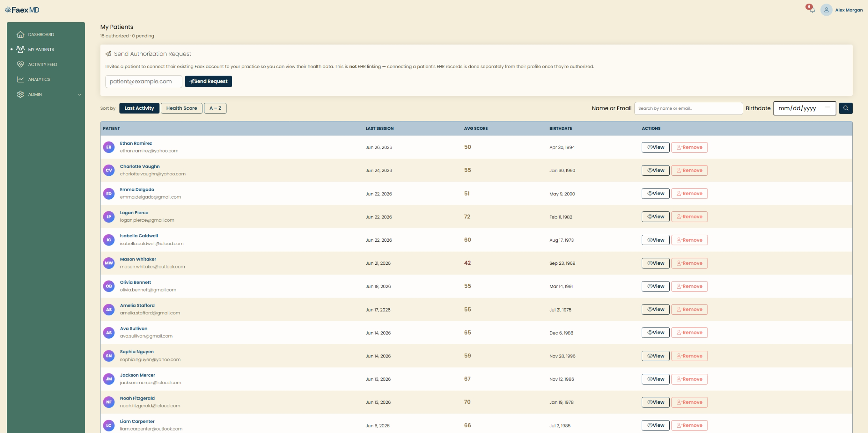
Task: Click the MW avatar for Mason Whitaker
Action: (109, 263)
